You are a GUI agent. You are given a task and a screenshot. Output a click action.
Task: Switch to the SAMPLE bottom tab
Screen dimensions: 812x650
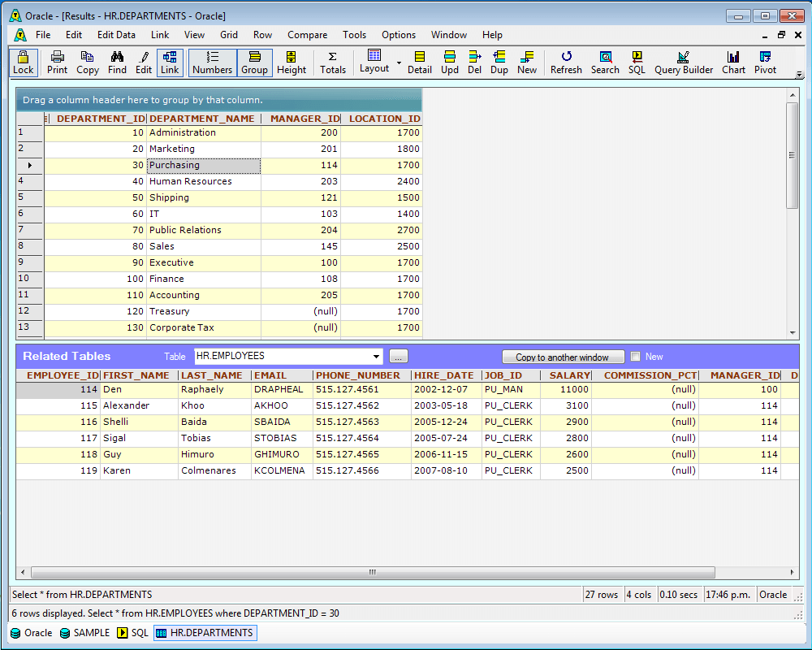[x=85, y=633]
